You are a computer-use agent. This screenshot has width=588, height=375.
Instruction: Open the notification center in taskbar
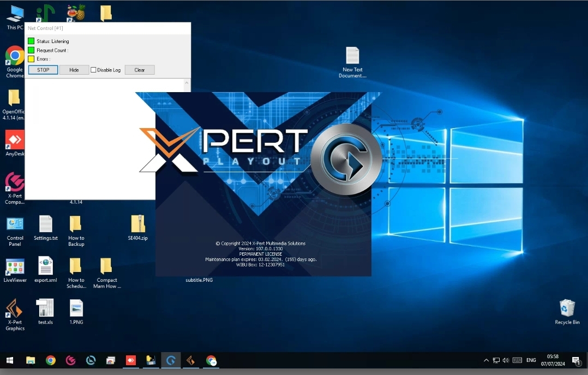click(575, 360)
